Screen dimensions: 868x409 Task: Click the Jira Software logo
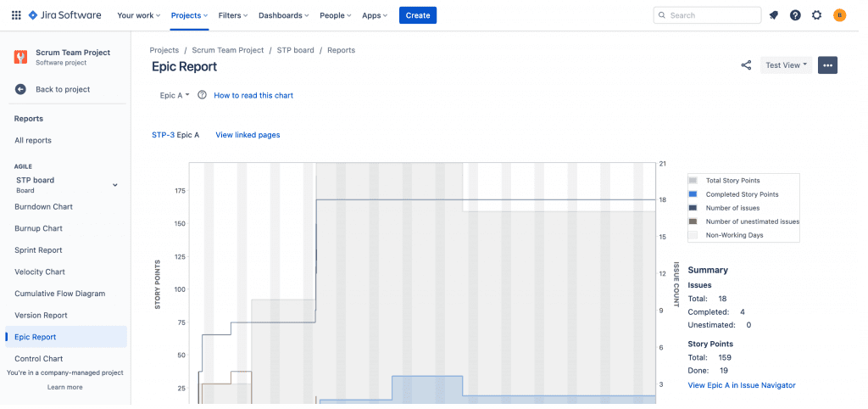tap(64, 15)
